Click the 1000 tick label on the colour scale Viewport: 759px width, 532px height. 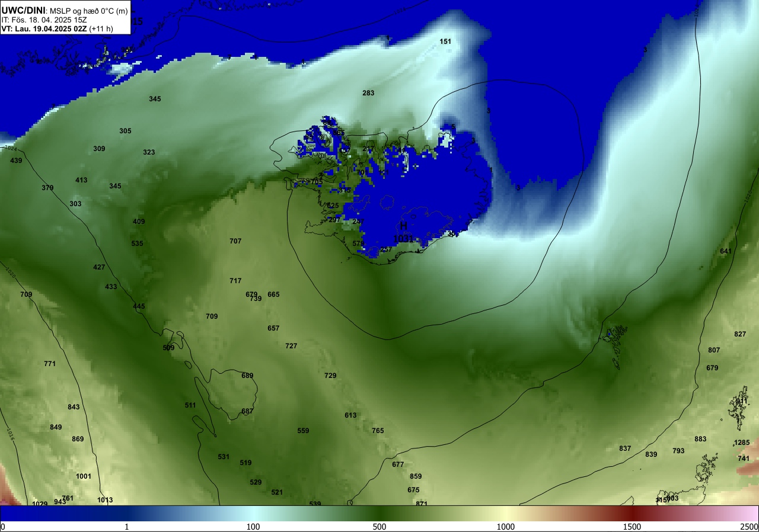tap(506, 527)
